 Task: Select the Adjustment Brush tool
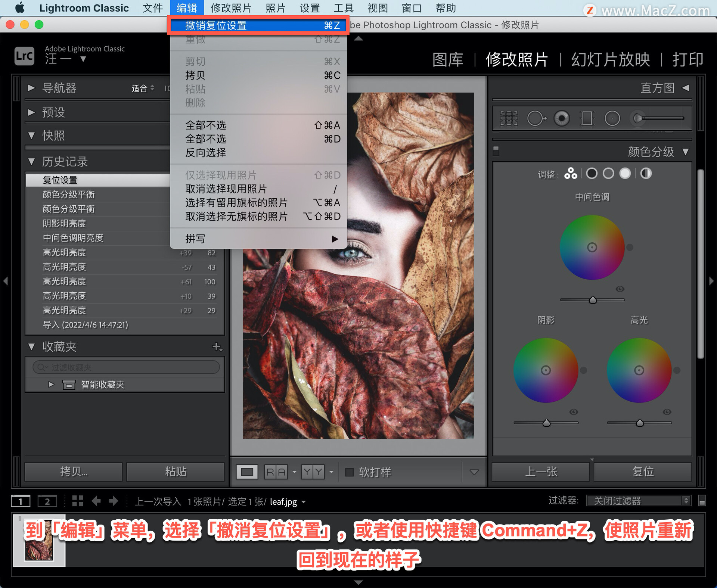657,118
